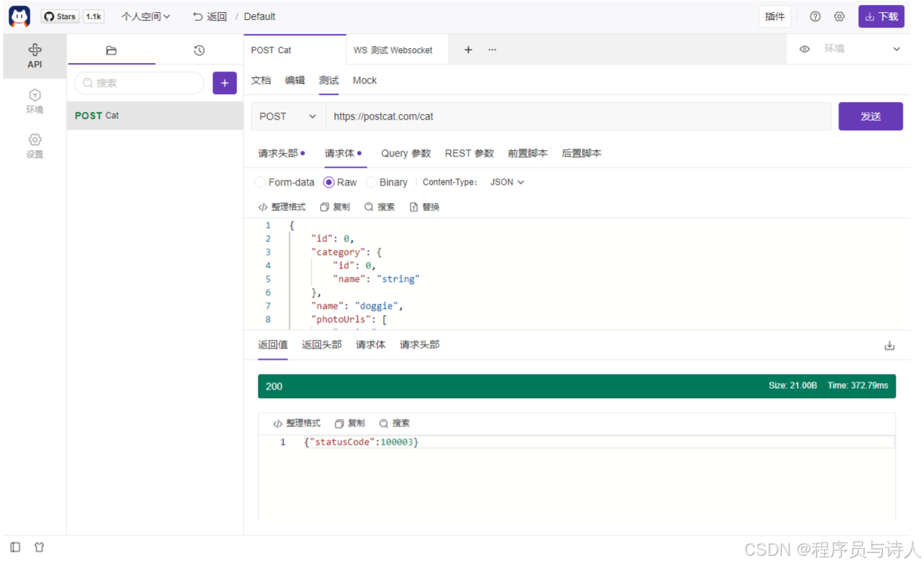Screen dimensions: 924x565
Task: Open the 返回值 response tab
Action: [273, 345]
